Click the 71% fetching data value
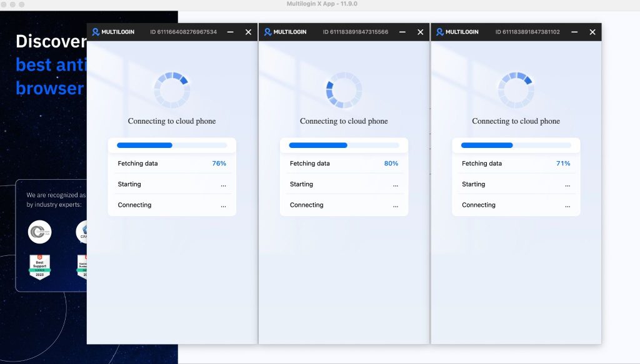 563,164
